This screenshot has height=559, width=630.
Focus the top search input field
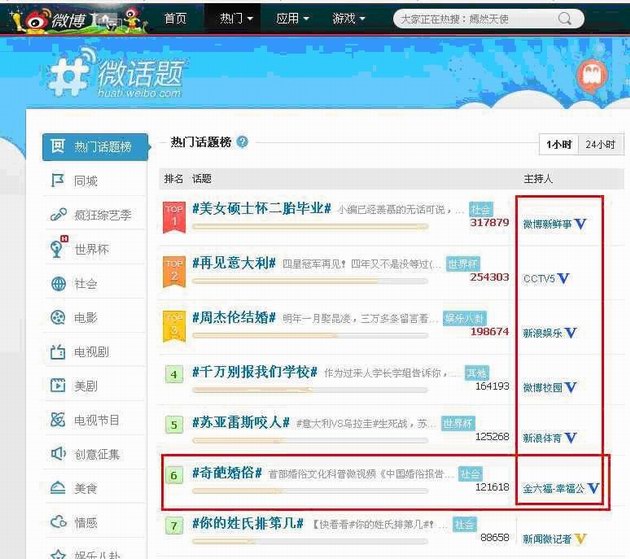coord(488,18)
